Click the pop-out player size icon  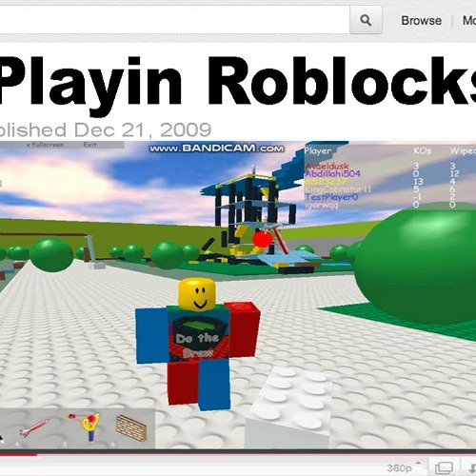click(x=444, y=467)
